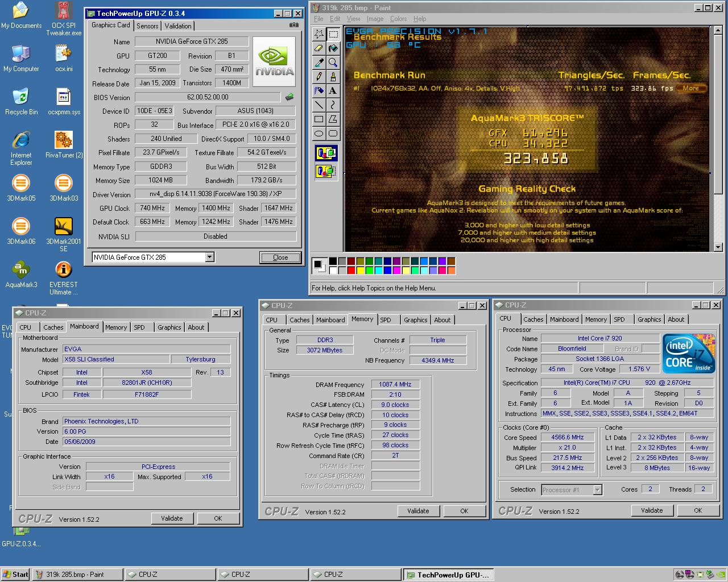Click the Windows Start button
The width and height of the screenshot is (728, 582).
click(15, 575)
